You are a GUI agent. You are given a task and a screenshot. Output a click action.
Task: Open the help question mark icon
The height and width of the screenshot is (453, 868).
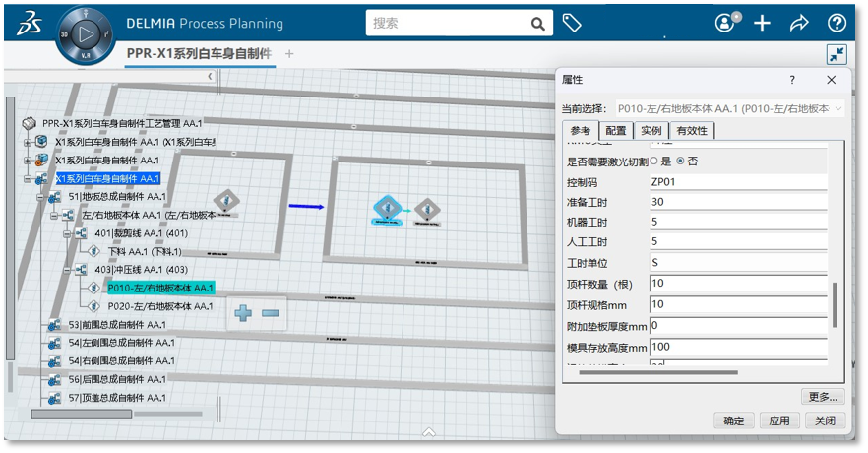pos(837,23)
